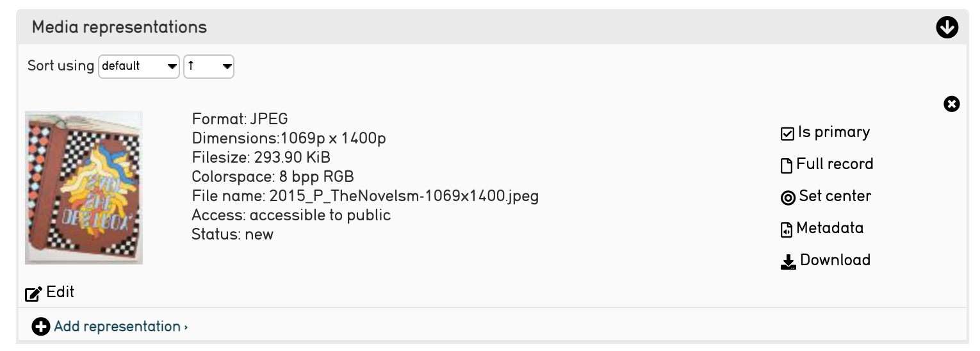Click the Edit text label
This screenshot has height=351, width=980.
60,293
